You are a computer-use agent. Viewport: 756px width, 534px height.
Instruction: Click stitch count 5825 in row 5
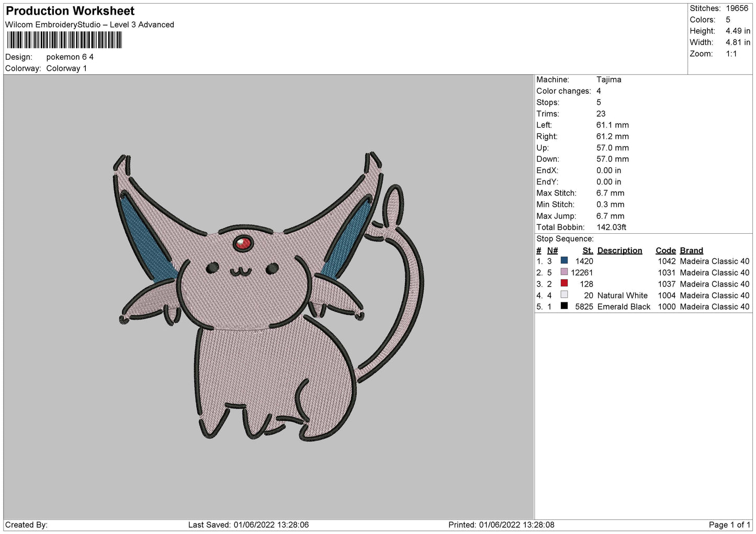584,307
